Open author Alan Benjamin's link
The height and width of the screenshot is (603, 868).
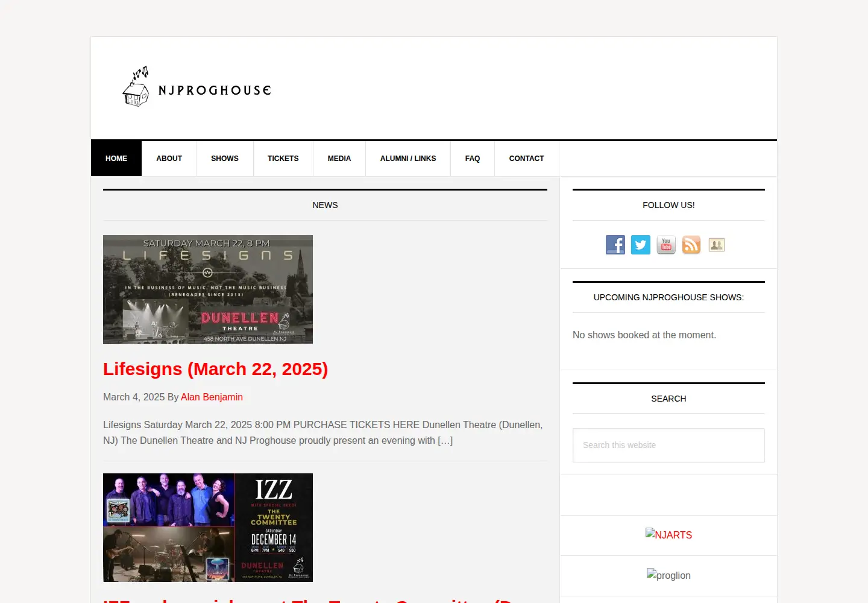pos(212,397)
